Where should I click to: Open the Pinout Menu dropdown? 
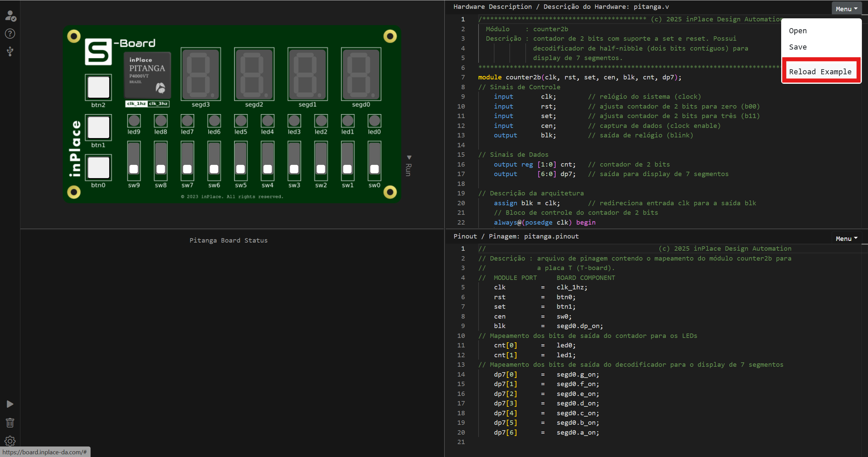[x=846, y=239]
